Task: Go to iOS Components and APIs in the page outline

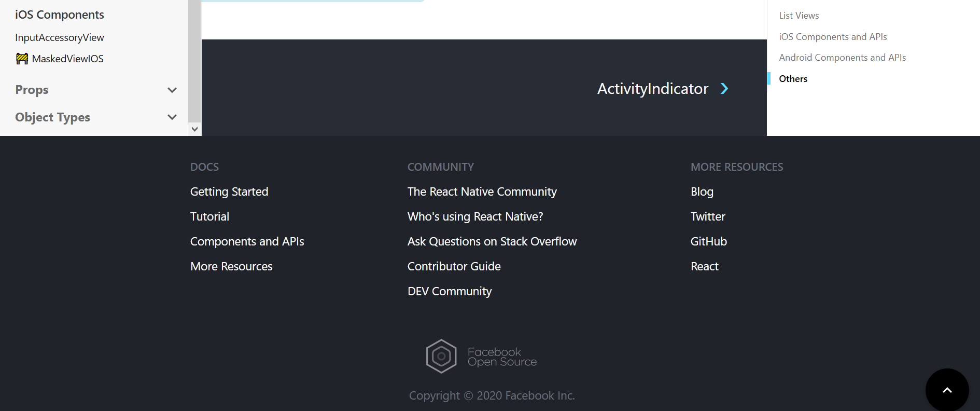Action: [833, 37]
